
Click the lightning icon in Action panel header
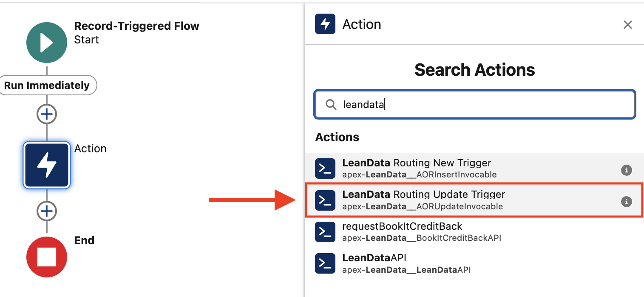tap(325, 24)
